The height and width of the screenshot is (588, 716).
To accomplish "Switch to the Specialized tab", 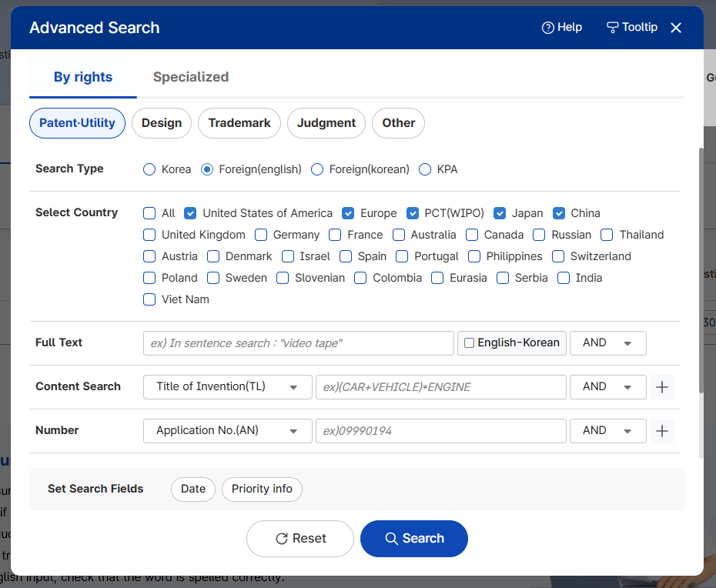I will [x=191, y=77].
